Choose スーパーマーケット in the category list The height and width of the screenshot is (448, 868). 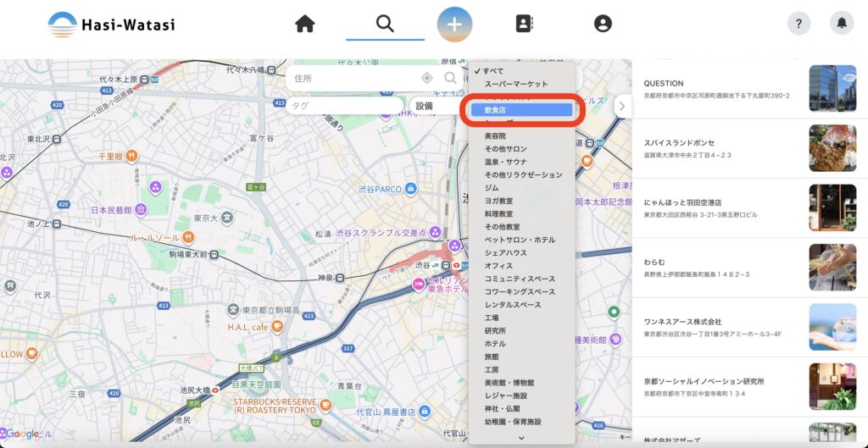point(516,84)
